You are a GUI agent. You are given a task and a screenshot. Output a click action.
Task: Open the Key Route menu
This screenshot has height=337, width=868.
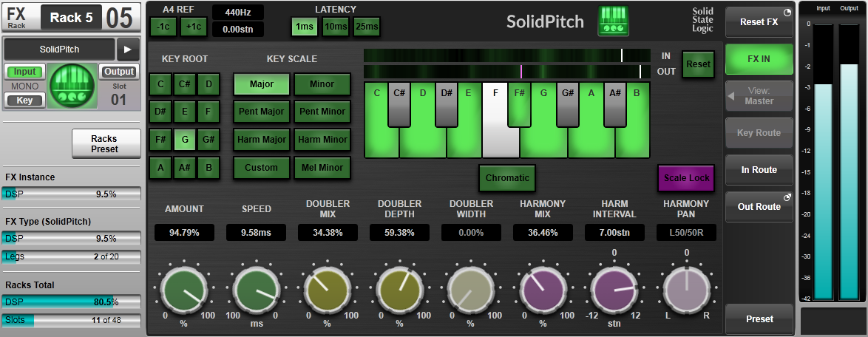click(x=759, y=133)
